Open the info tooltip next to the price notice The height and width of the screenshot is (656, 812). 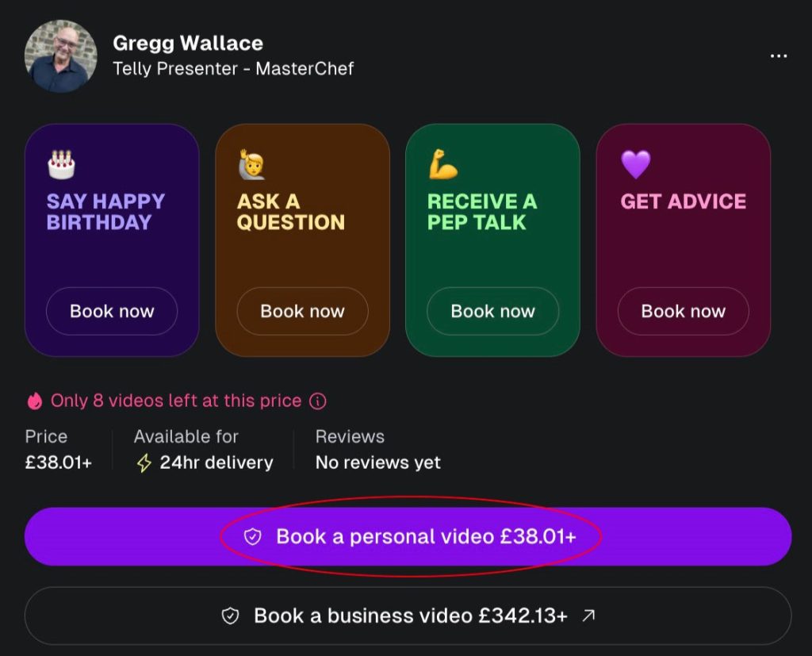(x=317, y=401)
